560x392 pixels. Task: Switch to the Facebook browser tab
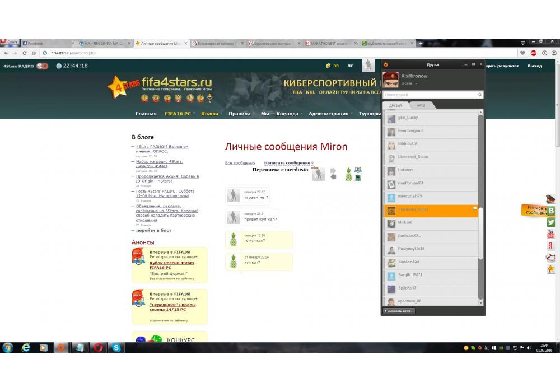pos(48,43)
